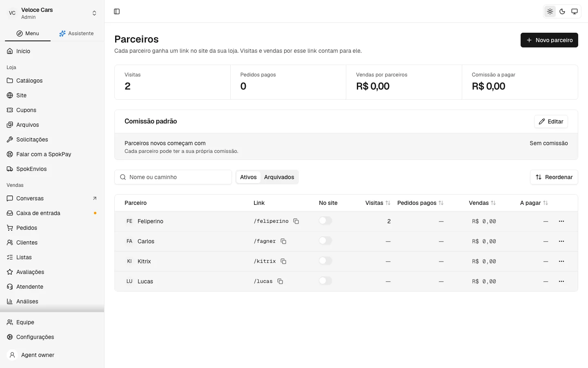Toggle No site switch for Carlos

[x=325, y=241]
